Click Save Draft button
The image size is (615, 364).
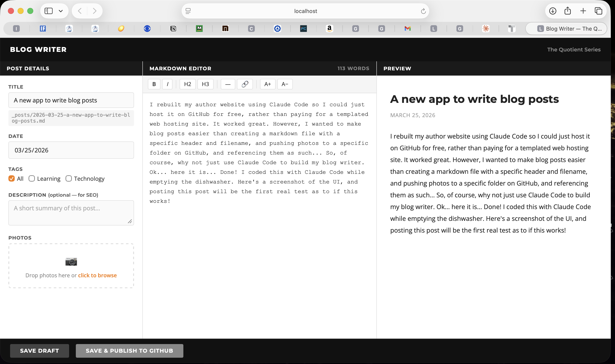tap(39, 351)
